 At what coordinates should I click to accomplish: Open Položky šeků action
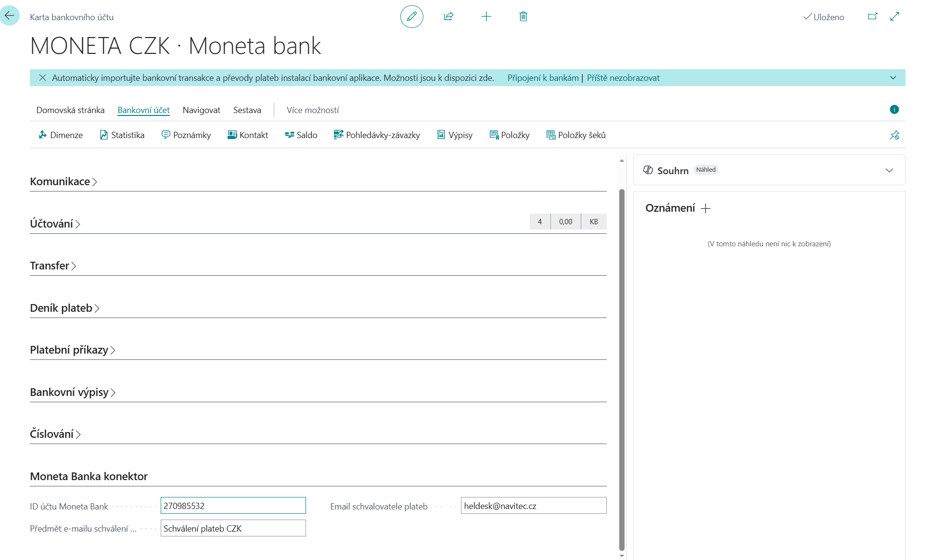(x=576, y=135)
